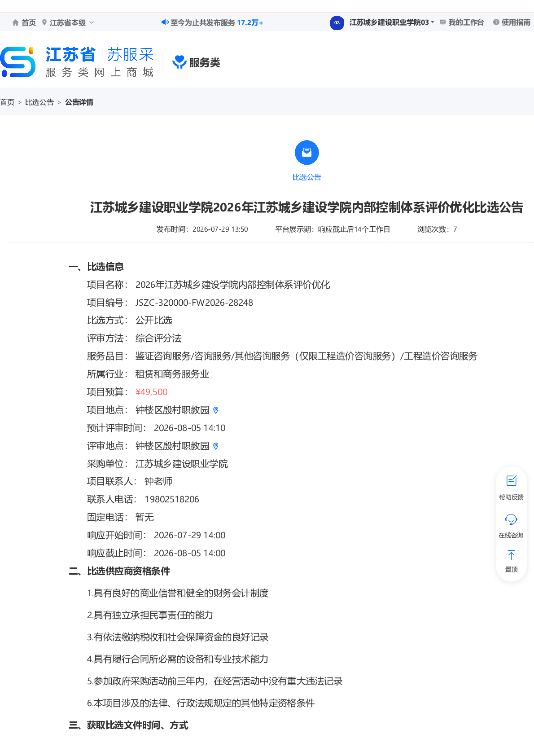Click the 苏服采 S-shaped logo
Image resolution: width=534 pixels, height=756 pixels.
18,62
